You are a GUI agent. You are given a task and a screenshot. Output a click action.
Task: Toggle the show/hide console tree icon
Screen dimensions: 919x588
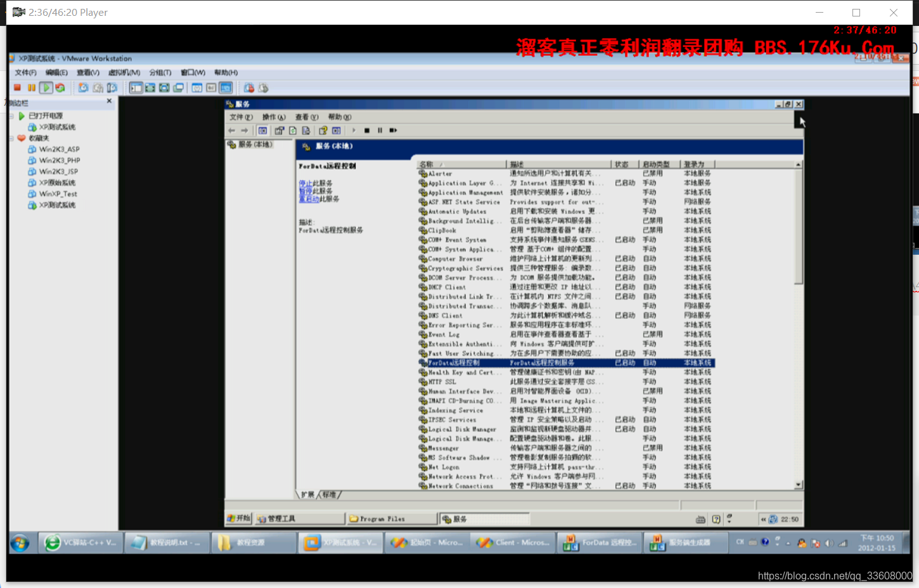point(262,131)
